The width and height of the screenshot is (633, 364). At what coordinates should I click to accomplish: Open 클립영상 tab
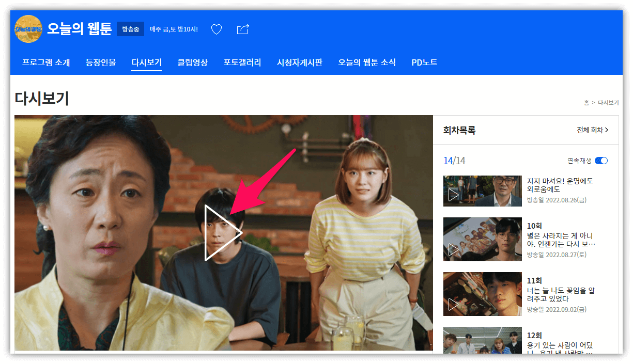click(193, 62)
